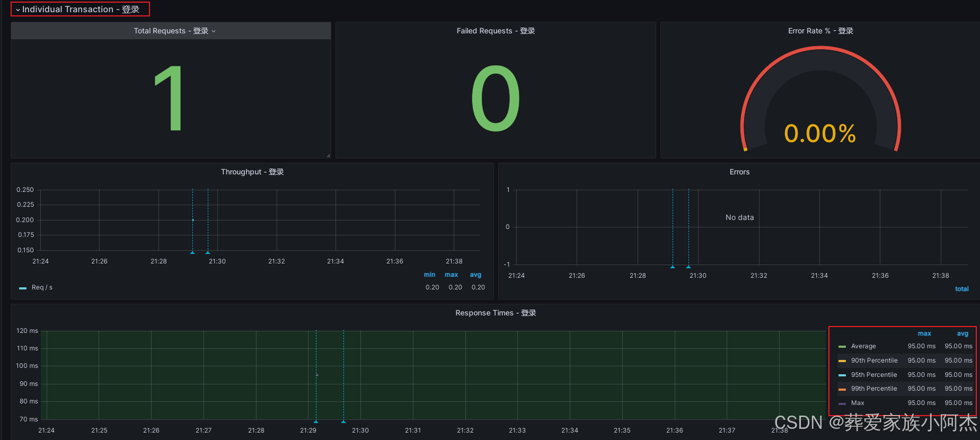Screen dimensions: 980x440
Task: Sort Throughput legend by avg column
Action: [x=475, y=275]
